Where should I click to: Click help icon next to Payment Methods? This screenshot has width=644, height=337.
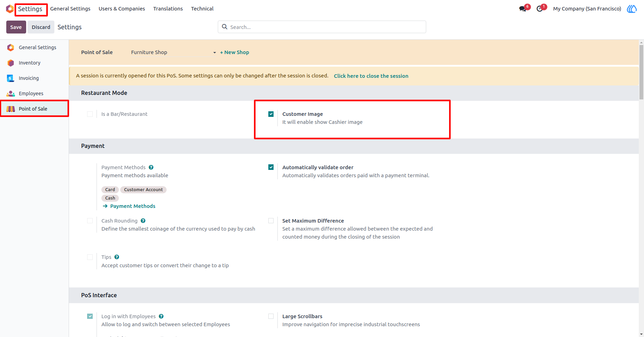(151, 167)
